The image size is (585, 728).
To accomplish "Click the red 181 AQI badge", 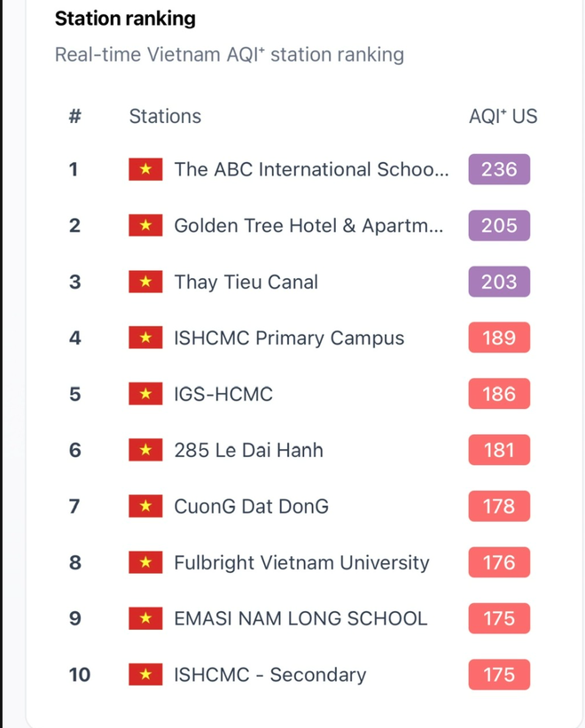I will coord(499,451).
